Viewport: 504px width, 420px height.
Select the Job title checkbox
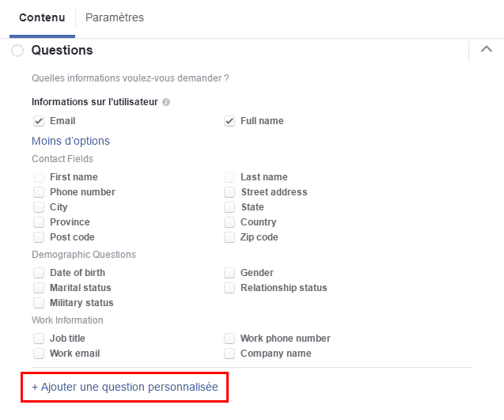[39, 339]
